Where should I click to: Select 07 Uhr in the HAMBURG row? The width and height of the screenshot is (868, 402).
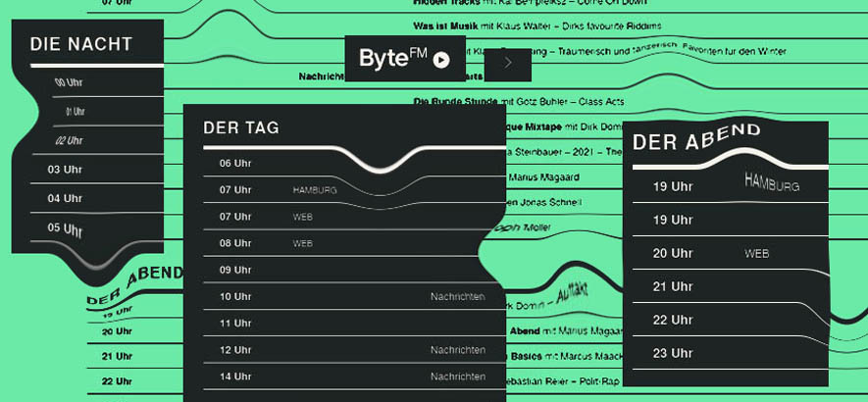(x=235, y=190)
